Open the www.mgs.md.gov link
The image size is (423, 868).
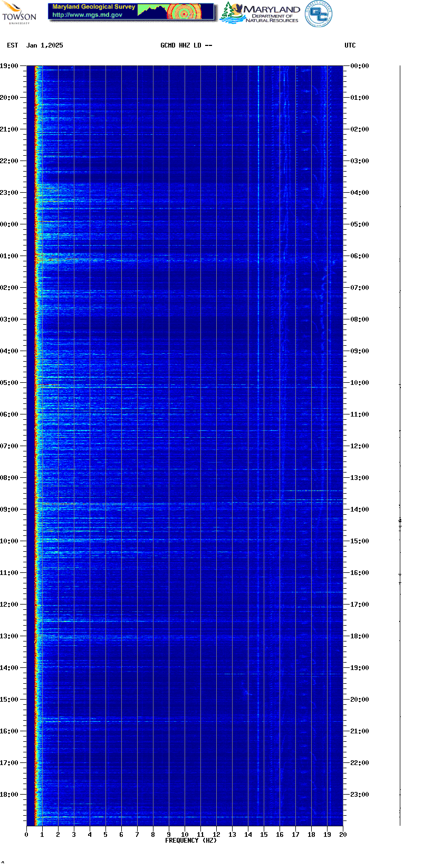[88, 15]
